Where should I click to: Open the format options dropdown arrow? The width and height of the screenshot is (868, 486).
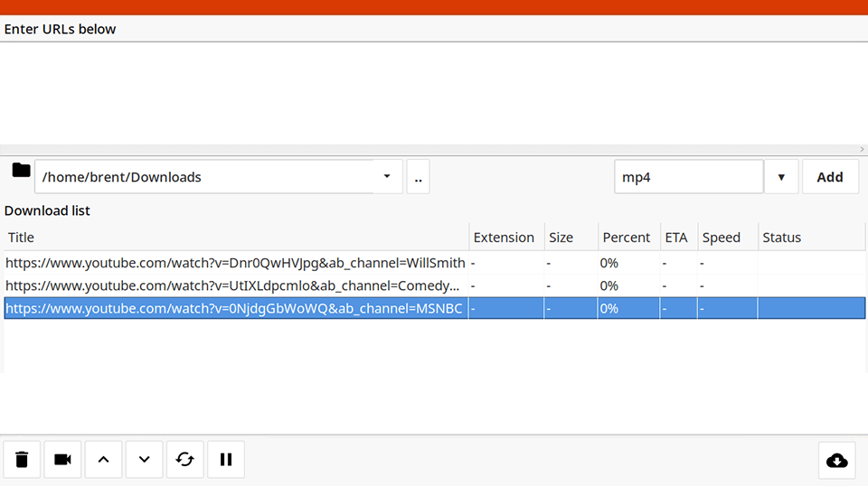(x=781, y=177)
